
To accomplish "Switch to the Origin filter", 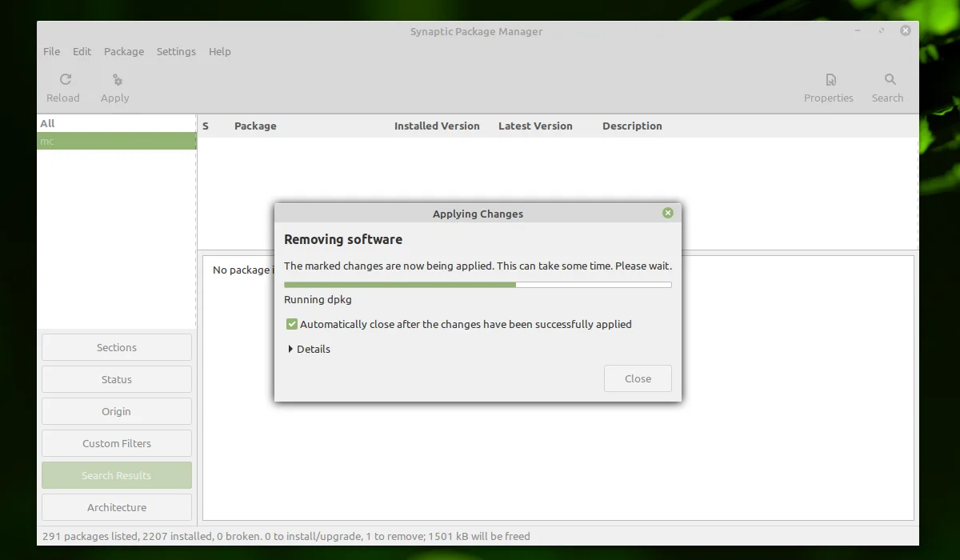I will [x=117, y=411].
